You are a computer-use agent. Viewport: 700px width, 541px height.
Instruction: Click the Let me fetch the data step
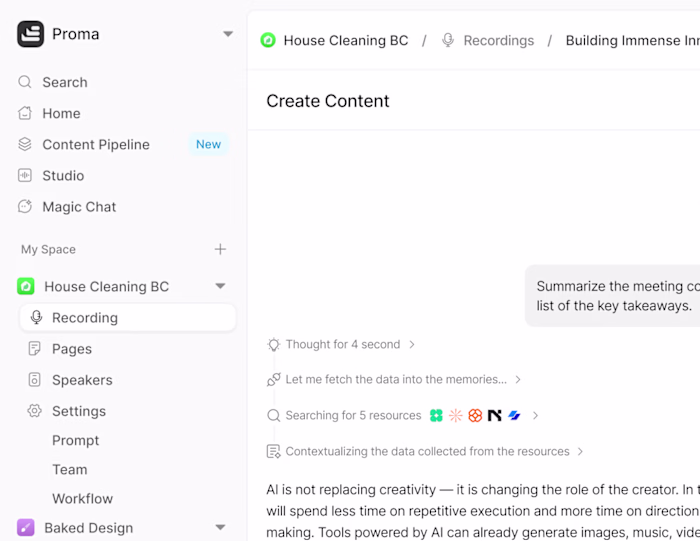click(x=396, y=379)
